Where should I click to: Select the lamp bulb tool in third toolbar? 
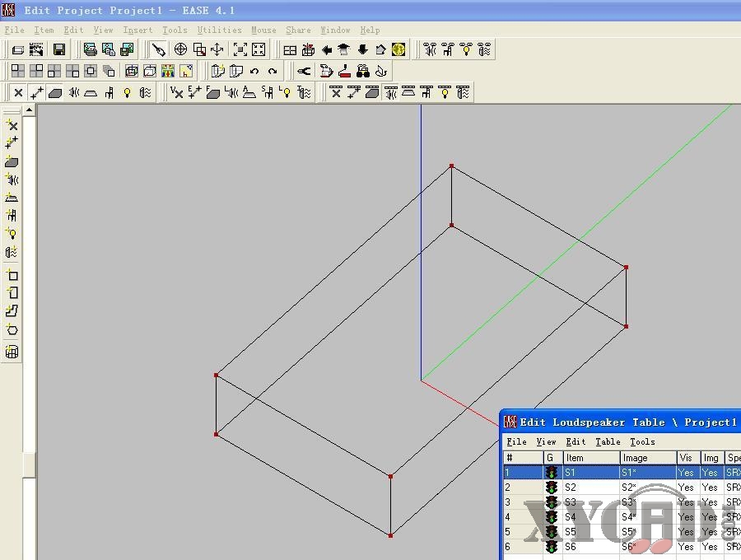127,92
